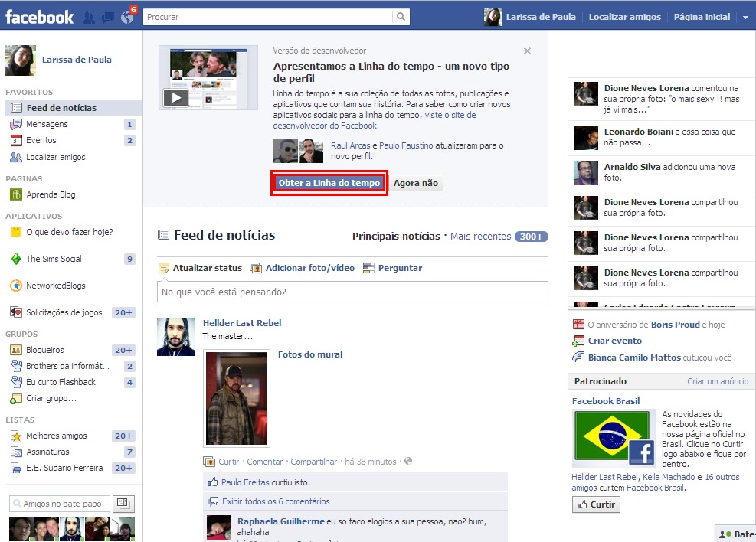Click the No que você está pensando? box
The height and width of the screenshot is (542, 756).
tap(352, 292)
